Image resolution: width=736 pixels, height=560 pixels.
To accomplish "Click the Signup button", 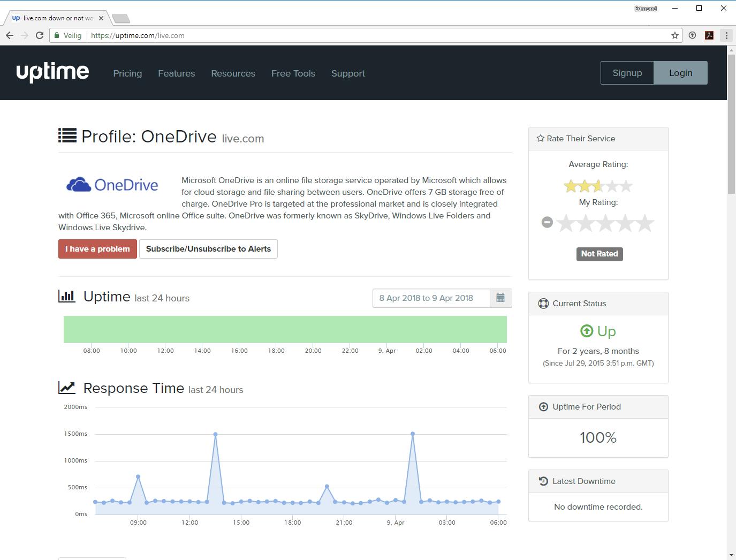I will 627,73.
